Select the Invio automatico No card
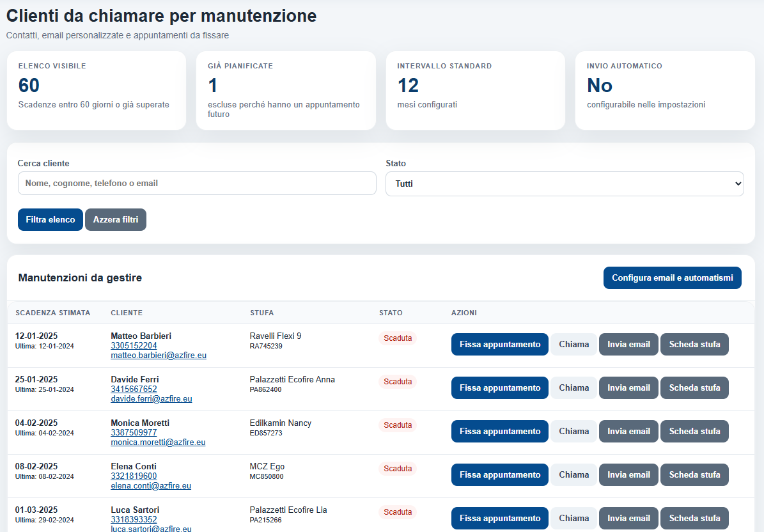The width and height of the screenshot is (764, 532). (x=665, y=91)
